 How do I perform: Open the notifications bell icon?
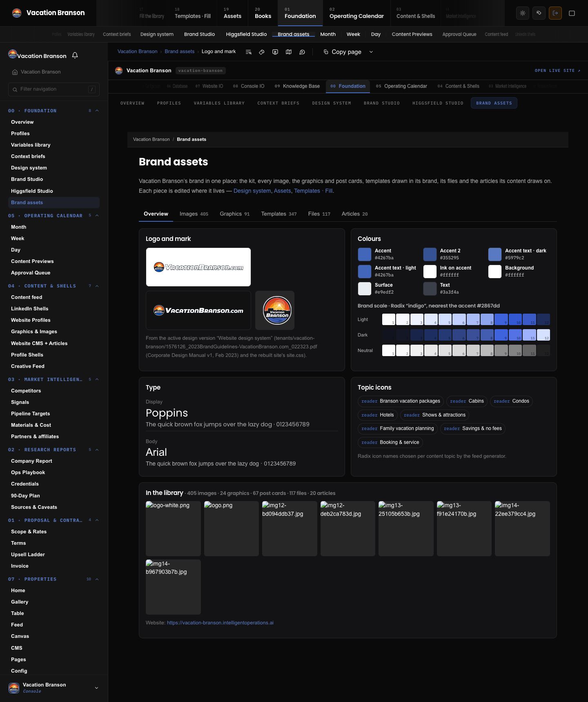pos(75,55)
